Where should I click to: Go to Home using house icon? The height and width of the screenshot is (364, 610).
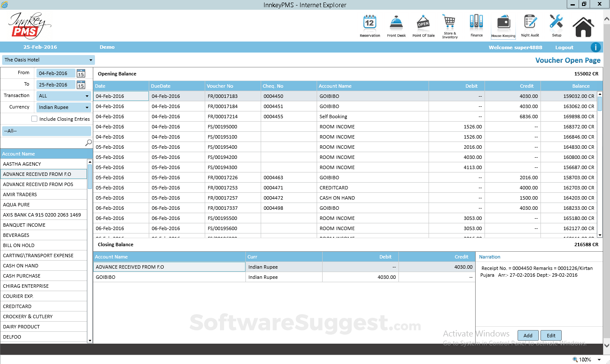(583, 27)
